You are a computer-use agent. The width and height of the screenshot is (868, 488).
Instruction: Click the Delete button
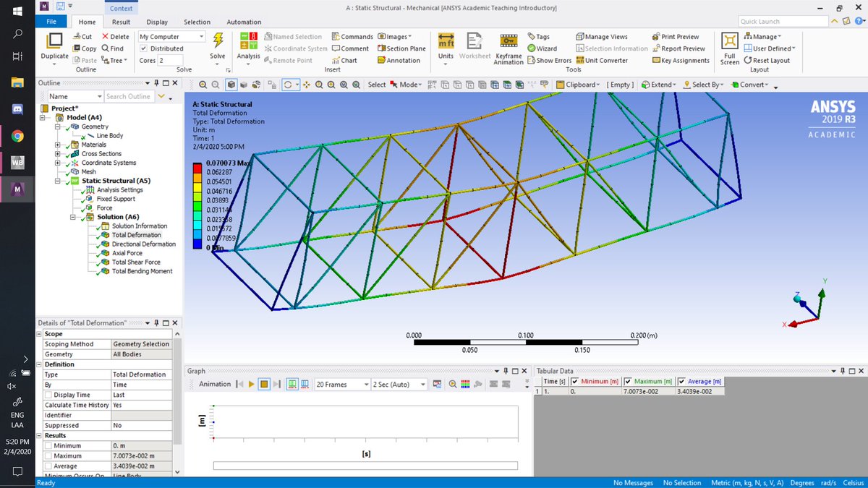(115, 37)
